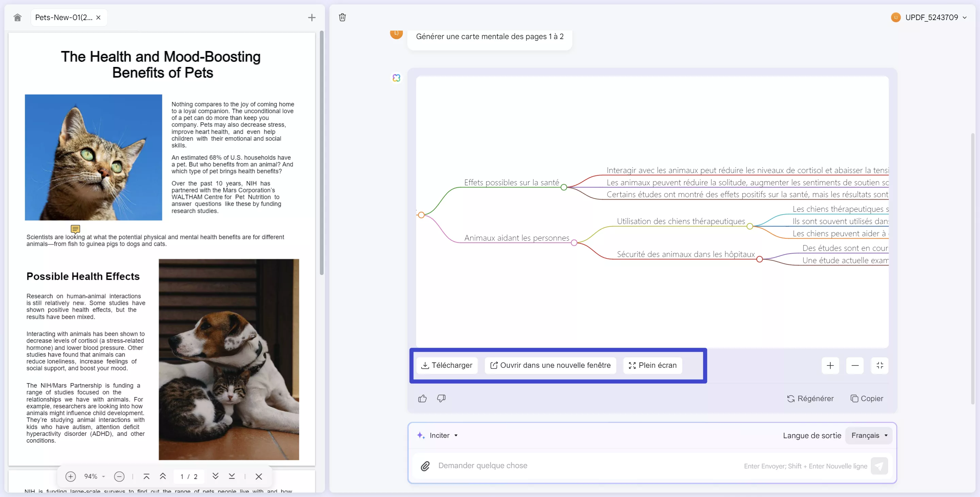
Task: Focus the Demander quelque chose input field
Action: click(586, 465)
